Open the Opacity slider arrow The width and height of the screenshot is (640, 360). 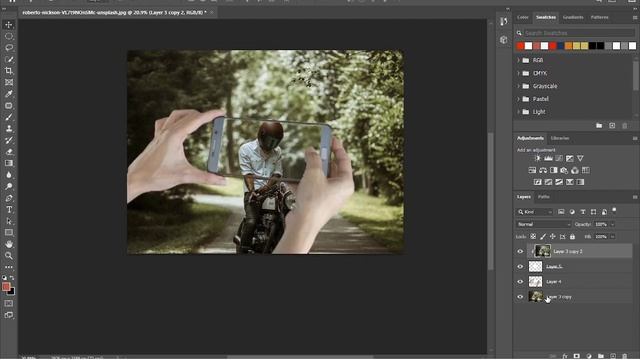(612, 224)
